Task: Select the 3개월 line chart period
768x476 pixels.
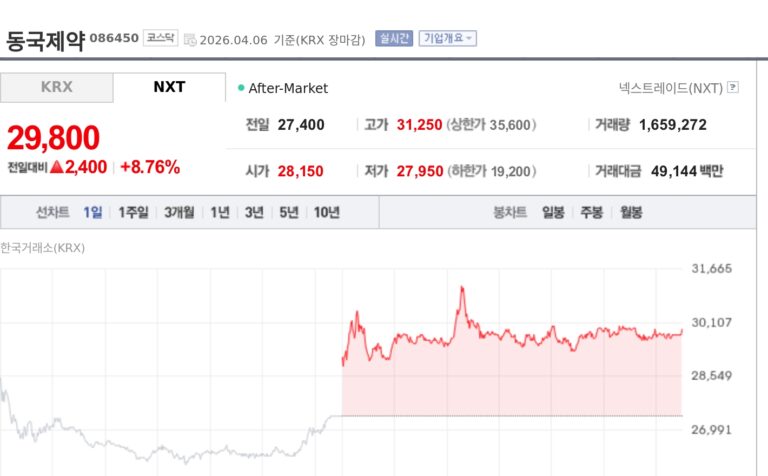Action: [180, 212]
